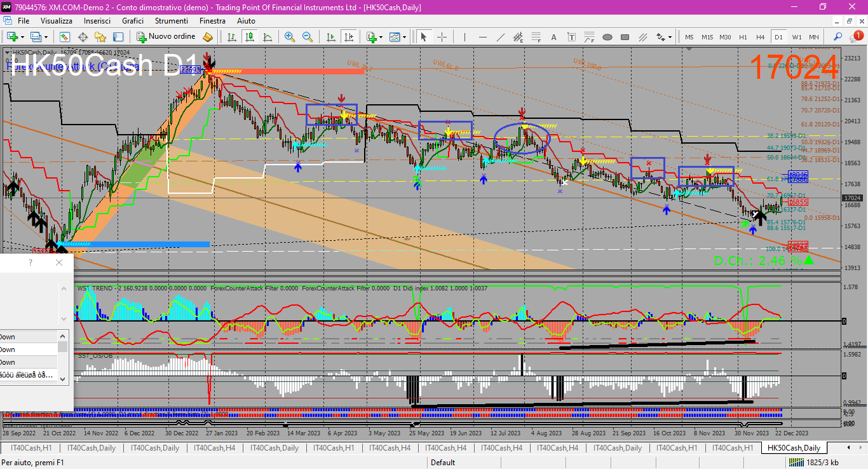This screenshot has width=868, height=469.
Task: Show the Market Watch panel icon
Action: [x=64, y=37]
